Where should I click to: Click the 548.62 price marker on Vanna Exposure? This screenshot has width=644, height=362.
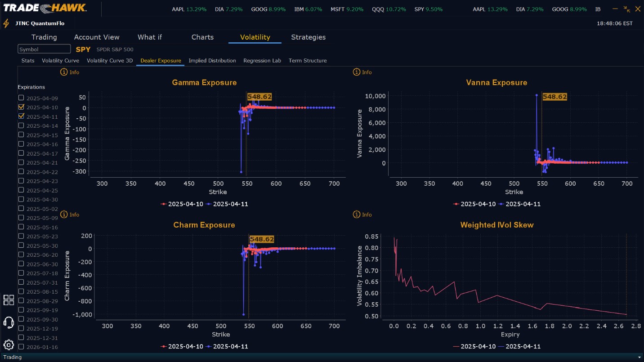point(555,97)
